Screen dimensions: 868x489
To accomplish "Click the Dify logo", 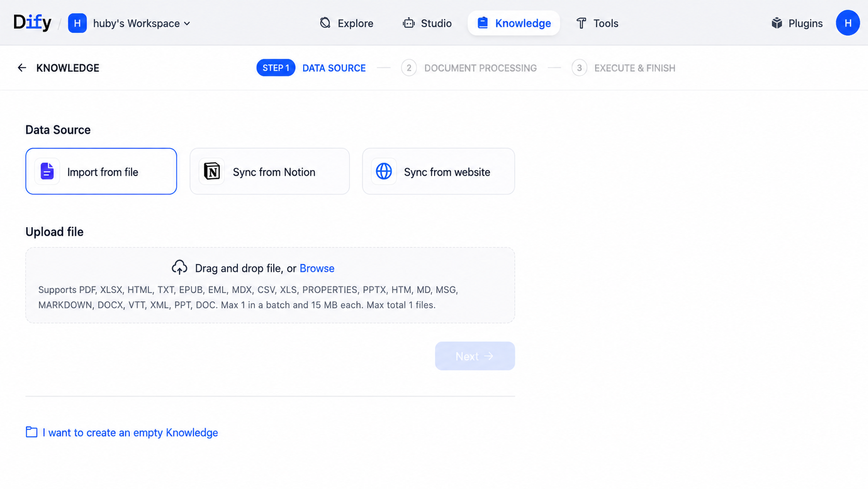I will (32, 22).
